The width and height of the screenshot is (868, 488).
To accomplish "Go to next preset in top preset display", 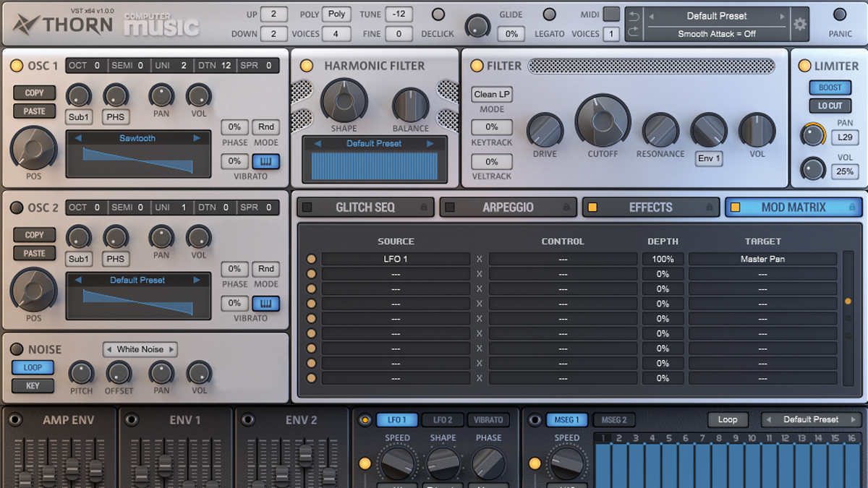I will point(782,16).
